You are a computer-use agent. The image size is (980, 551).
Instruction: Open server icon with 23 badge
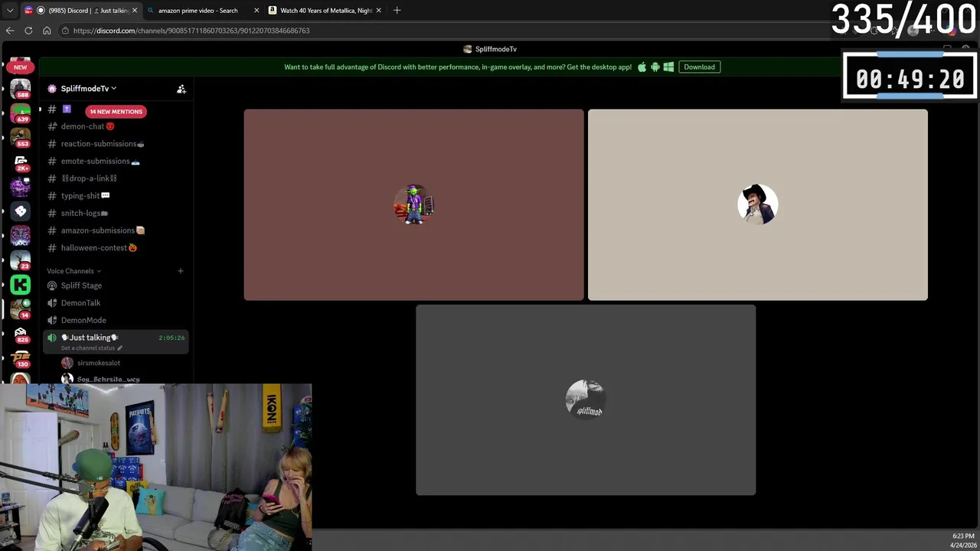click(x=21, y=260)
